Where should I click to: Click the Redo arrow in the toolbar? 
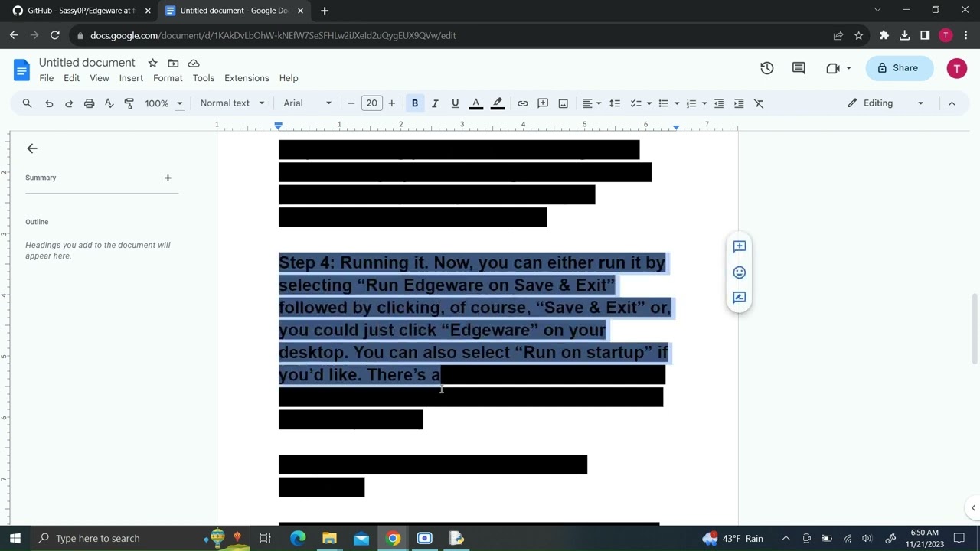69,103
